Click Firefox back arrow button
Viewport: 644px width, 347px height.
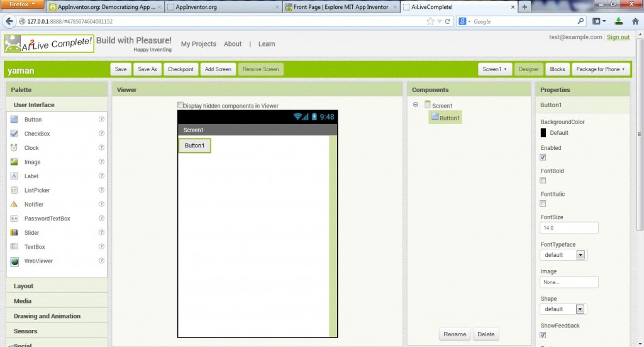tap(9, 21)
